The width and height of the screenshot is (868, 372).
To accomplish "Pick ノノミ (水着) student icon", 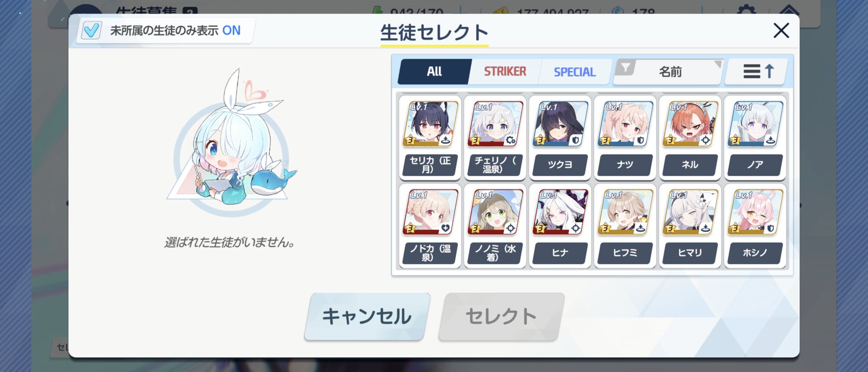I will [x=495, y=213].
